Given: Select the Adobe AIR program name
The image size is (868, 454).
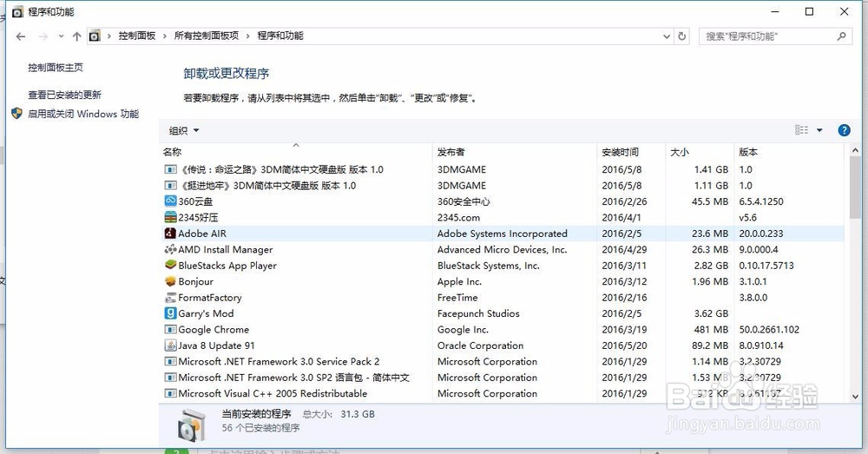Looking at the screenshot, I should (202, 234).
